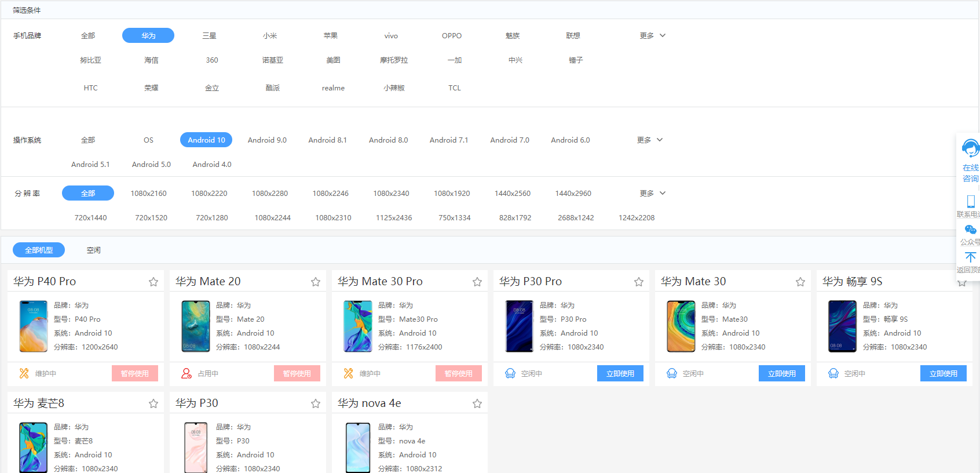Choose the vivo brand filter

[391, 35]
